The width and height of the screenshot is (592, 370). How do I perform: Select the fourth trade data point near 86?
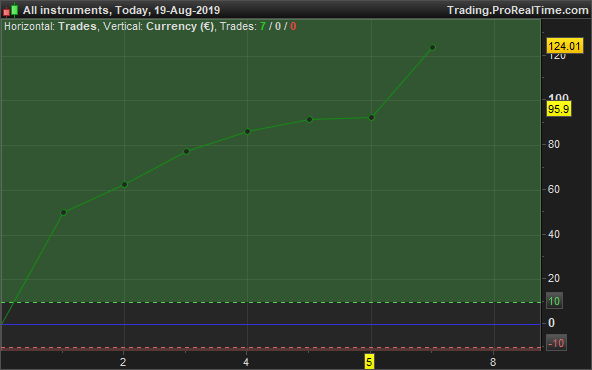[248, 131]
